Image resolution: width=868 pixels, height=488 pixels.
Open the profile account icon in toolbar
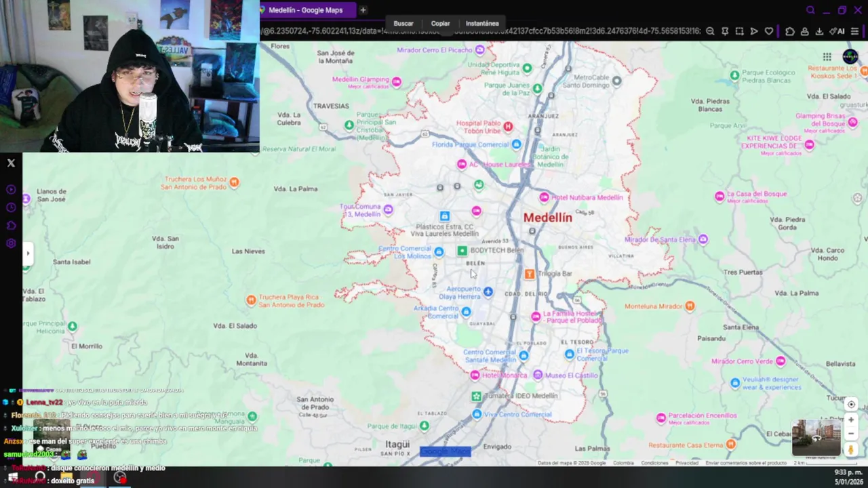point(804,31)
